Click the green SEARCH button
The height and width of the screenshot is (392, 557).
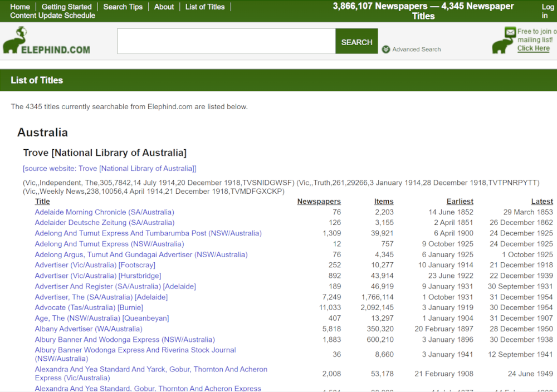tap(356, 42)
